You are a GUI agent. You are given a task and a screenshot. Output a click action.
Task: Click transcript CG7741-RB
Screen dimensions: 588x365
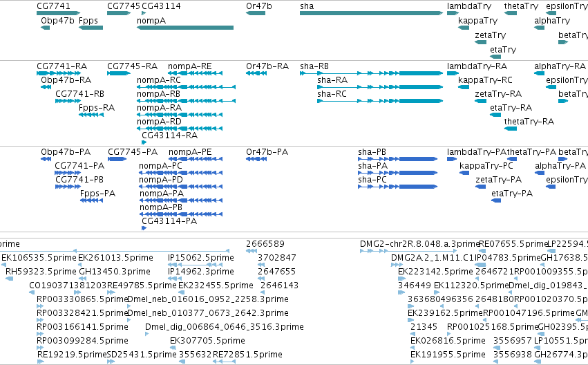pos(68,101)
